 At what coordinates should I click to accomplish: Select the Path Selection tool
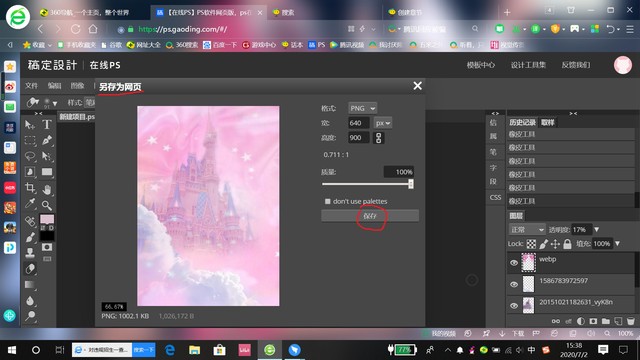[x=47, y=156]
